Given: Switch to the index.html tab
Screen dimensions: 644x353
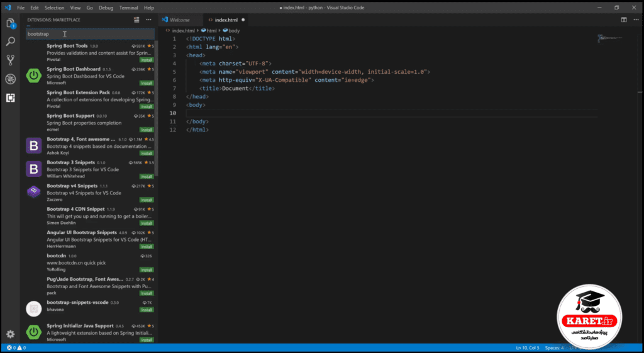Looking at the screenshot, I should tap(226, 20).
